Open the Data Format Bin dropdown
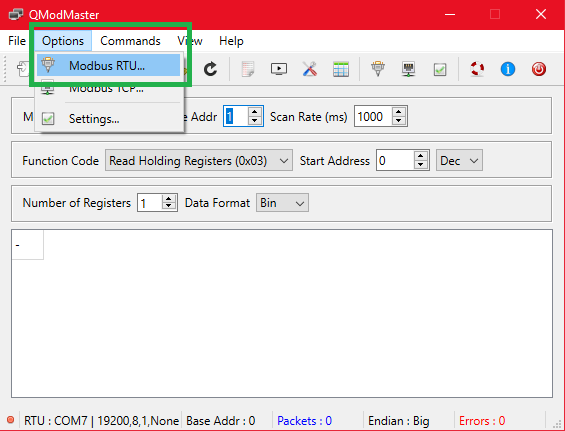The height and width of the screenshot is (431, 565). click(282, 203)
